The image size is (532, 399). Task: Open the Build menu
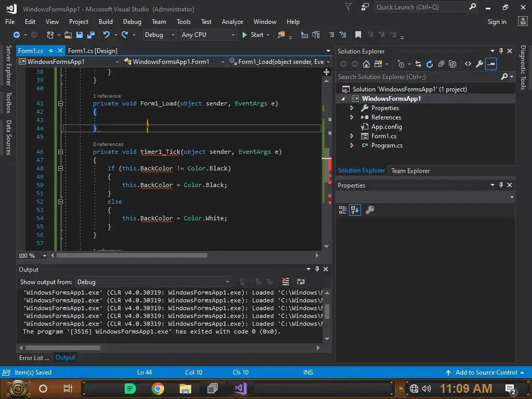pyautogui.click(x=105, y=22)
